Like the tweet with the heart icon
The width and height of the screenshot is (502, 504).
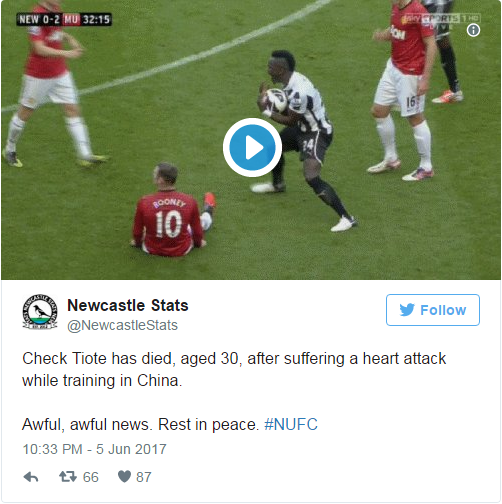124,476
